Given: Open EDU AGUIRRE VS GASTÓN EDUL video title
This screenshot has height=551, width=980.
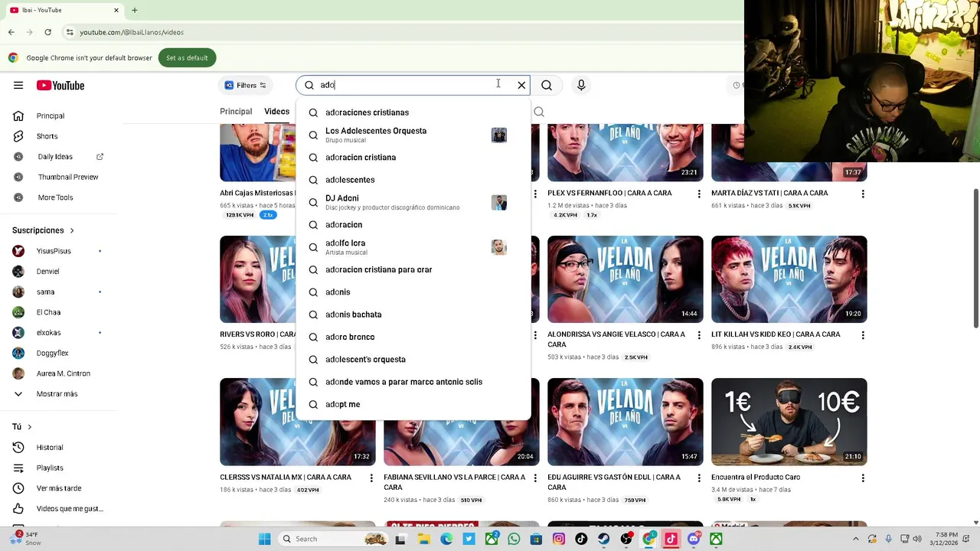Looking at the screenshot, I should [x=614, y=481].
